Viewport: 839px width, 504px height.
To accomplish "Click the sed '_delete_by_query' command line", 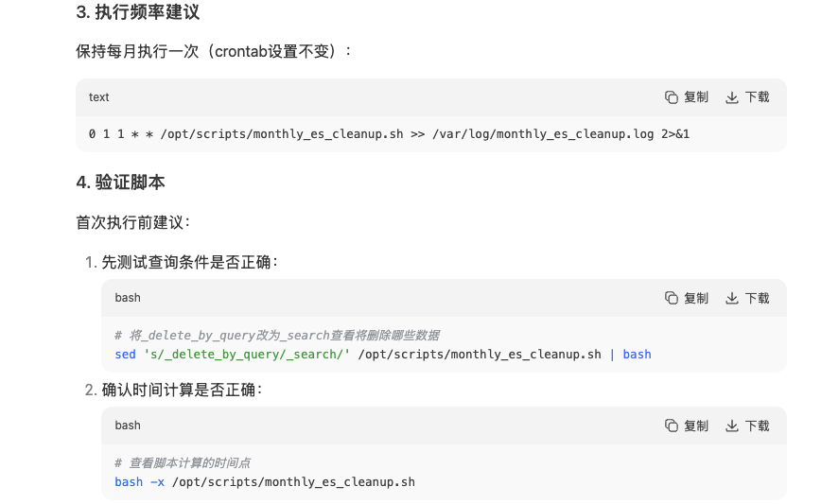I will pyautogui.click(x=383, y=355).
